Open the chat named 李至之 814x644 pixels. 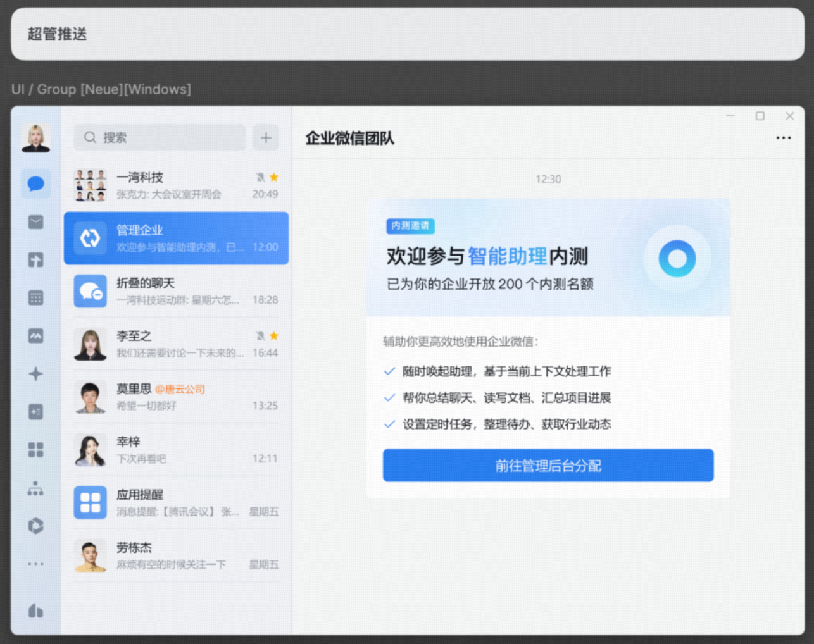point(134,336)
